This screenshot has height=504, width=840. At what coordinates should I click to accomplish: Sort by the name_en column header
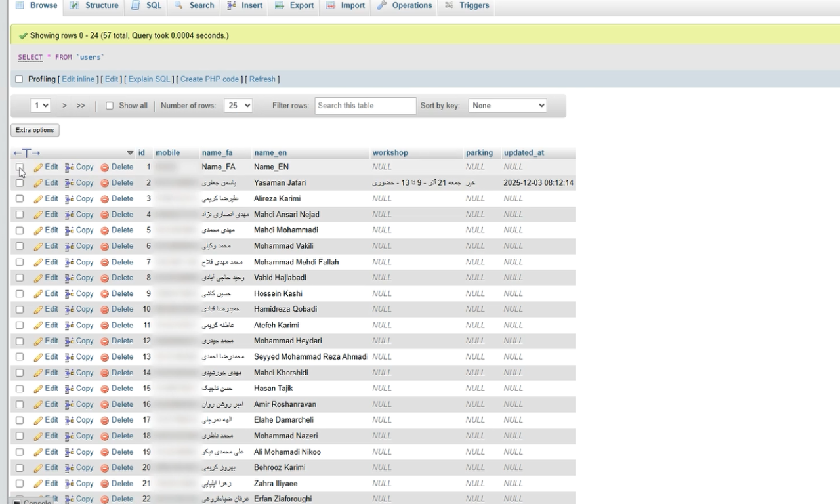coord(270,153)
